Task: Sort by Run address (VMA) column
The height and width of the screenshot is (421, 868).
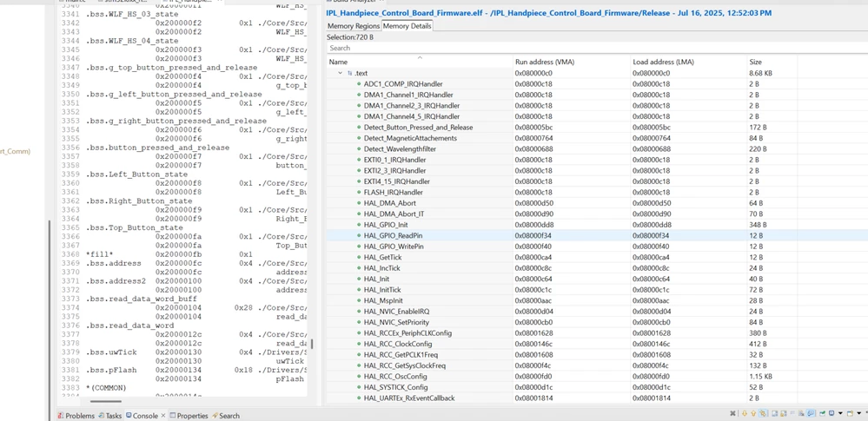Action: click(572, 62)
